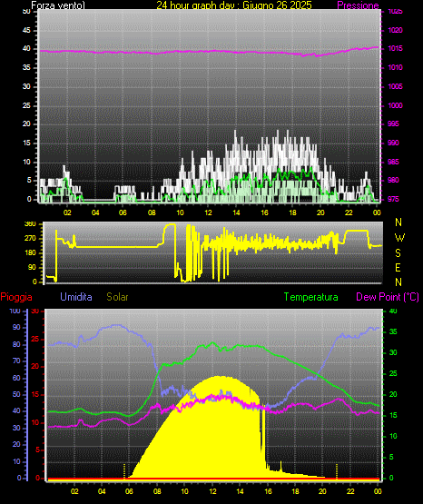Click the 12 hour tick on wind chart
Image resolution: width=423 pixels, height=504 pixels.
click(208, 212)
